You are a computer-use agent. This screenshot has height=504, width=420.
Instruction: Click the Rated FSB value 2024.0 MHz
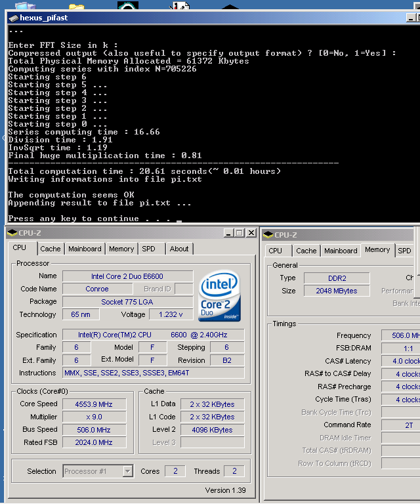click(94, 442)
